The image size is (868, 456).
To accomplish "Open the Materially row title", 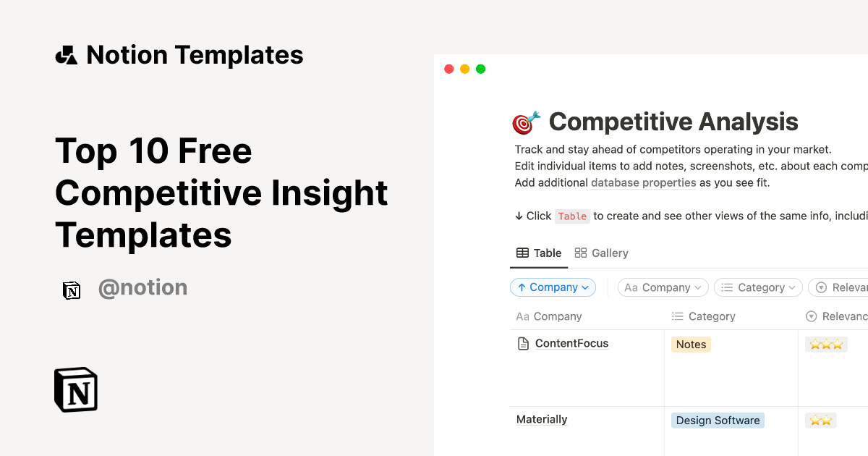I will 541,419.
